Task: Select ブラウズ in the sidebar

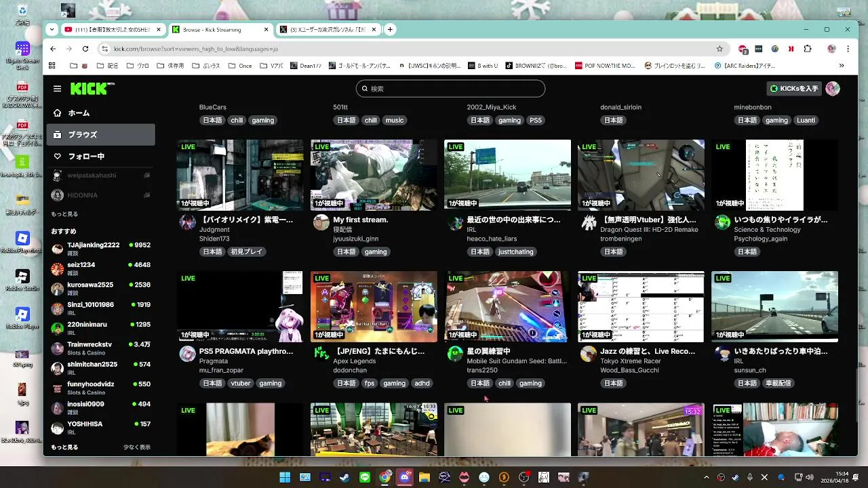Action: pyautogui.click(x=100, y=135)
